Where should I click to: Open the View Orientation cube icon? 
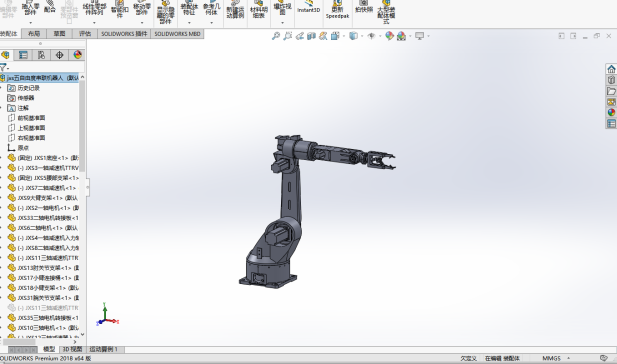pos(335,36)
